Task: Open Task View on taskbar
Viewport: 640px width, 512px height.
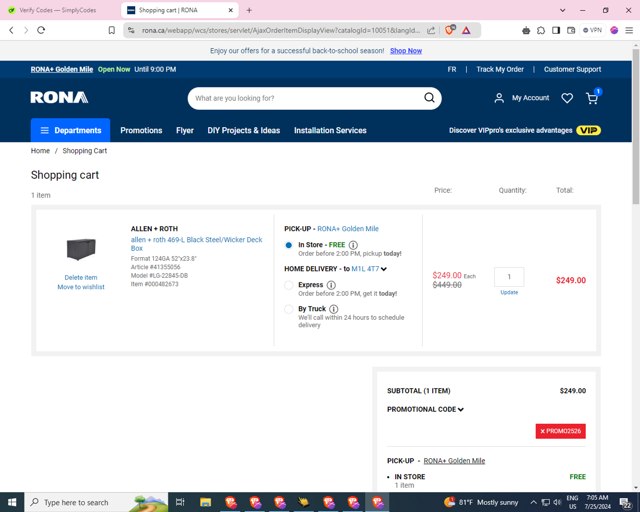Action: click(x=180, y=502)
